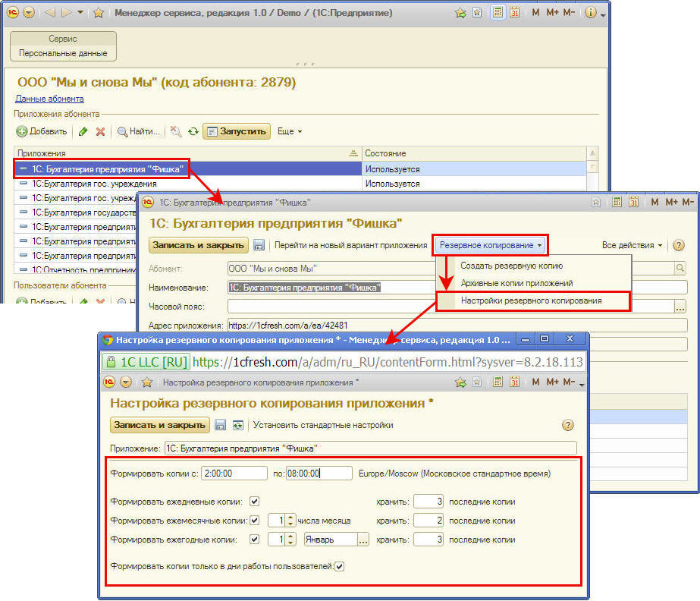
Task: Expand the Еще dropdown in applications toolbar
Action: point(290,131)
